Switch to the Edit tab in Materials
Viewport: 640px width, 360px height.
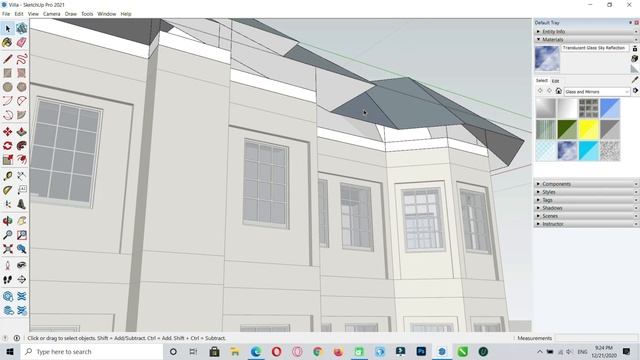[x=556, y=81]
